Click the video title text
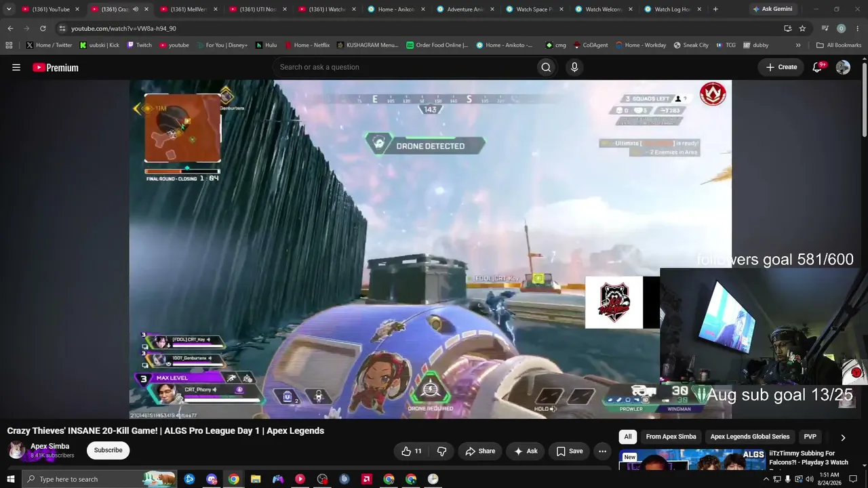Viewport: 868px width, 488px height. click(x=165, y=431)
